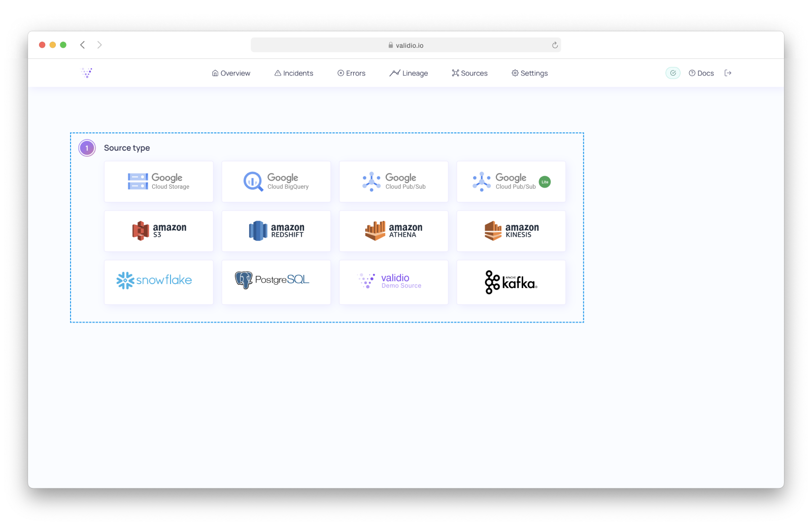This screenshot has width=812, height=525.
Task: Click the green Lite badge
Action: pos(545,182)
